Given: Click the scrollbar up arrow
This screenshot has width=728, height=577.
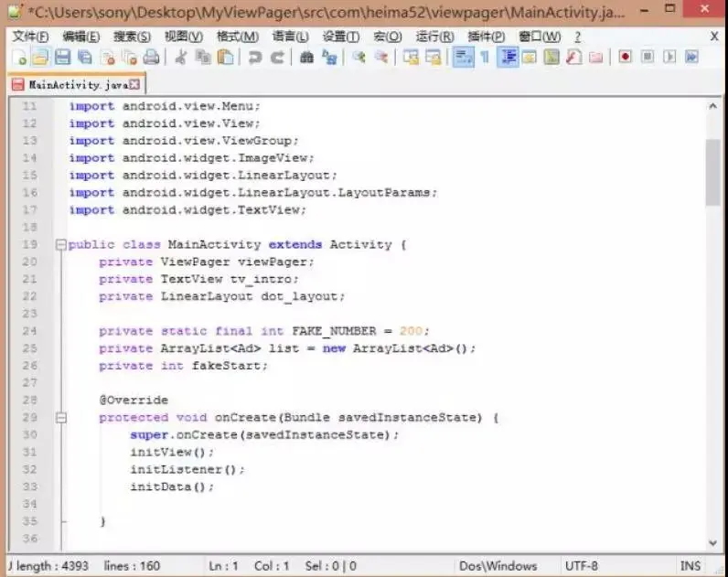Looking at the screenshot, I should click(713, 106).
